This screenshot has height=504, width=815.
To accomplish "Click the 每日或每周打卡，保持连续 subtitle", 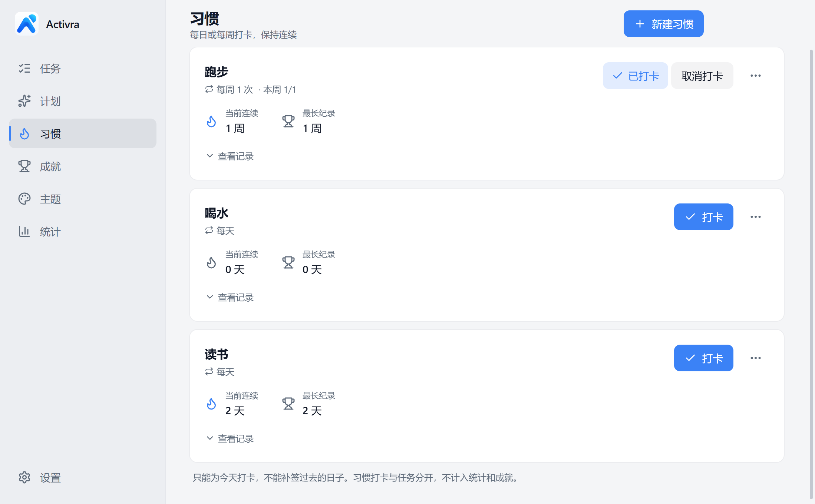I will pyautogui.click(x=243, y=35).
